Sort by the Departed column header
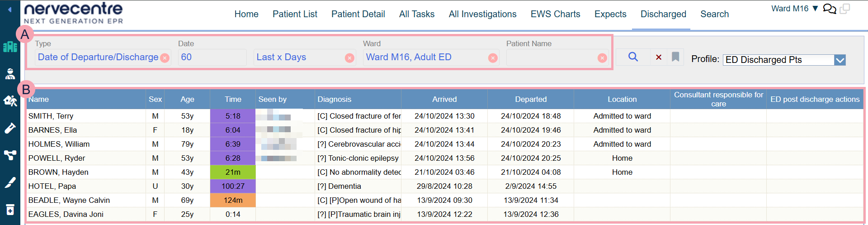 click(x=531, y=99)
